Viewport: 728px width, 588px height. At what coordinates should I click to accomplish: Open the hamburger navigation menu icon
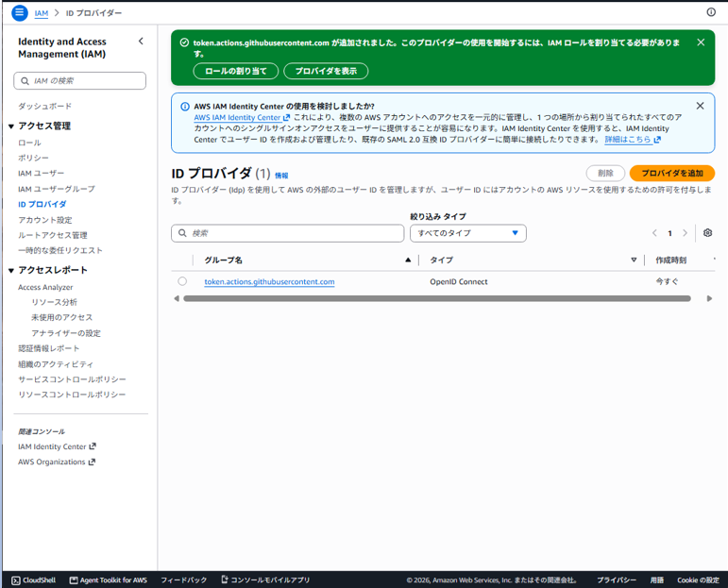[20, 12]
